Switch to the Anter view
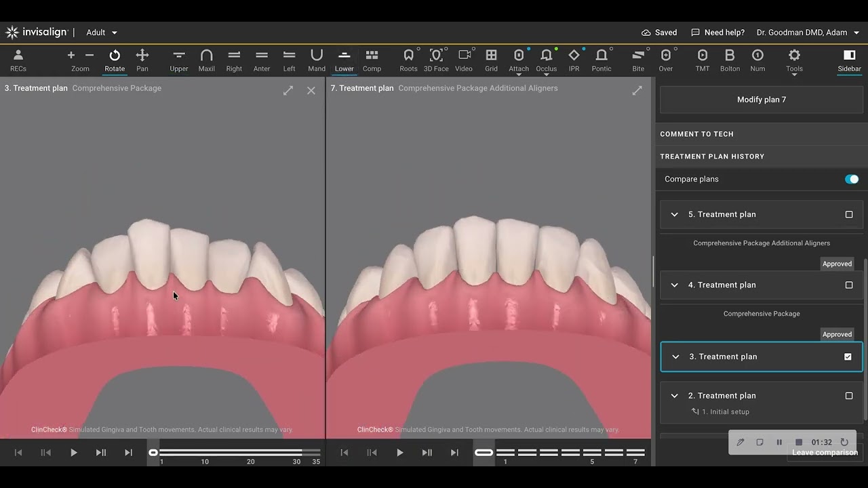 tap(262, 60)
